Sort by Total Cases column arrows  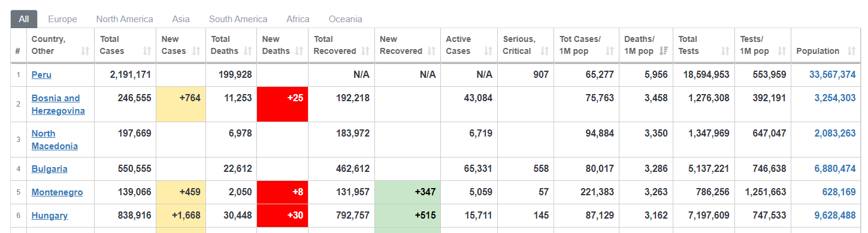[147, 52]
